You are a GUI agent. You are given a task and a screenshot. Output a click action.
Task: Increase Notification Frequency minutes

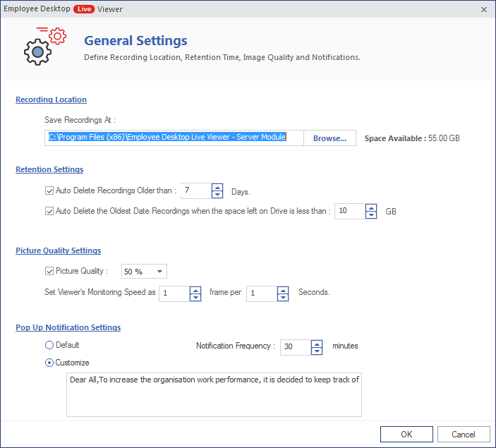point(317,344)
